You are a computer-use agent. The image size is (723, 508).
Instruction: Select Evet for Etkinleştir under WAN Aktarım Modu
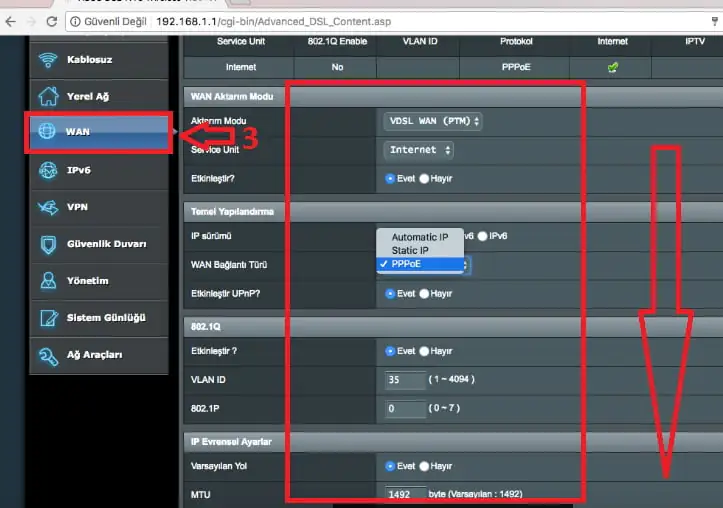tap(390, 179)
